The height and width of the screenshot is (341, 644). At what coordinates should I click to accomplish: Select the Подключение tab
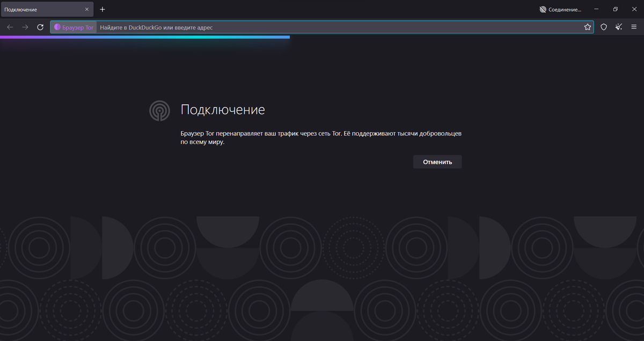pyautogui.click(x=47, y=9)
